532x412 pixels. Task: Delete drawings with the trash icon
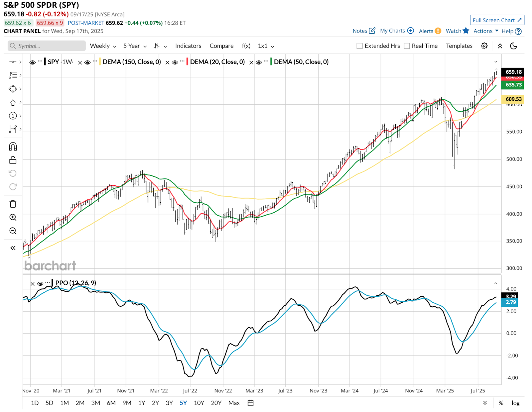tap(13, 204)
